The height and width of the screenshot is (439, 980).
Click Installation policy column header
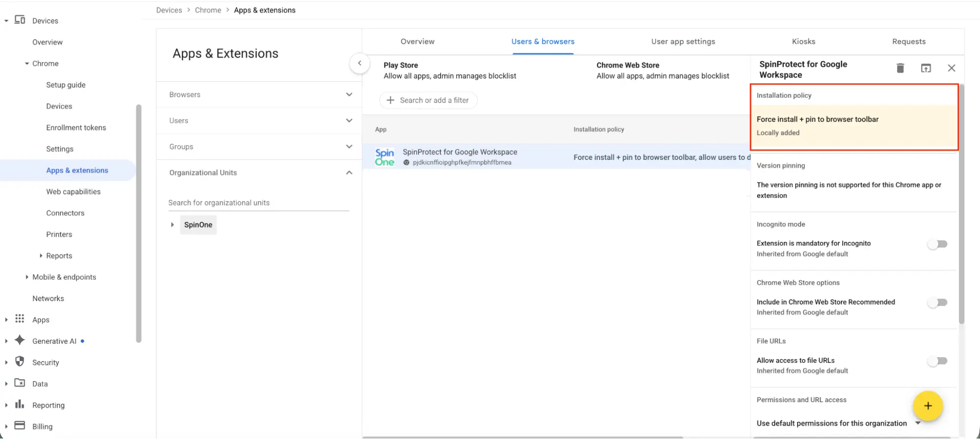(x=599, y=129)
